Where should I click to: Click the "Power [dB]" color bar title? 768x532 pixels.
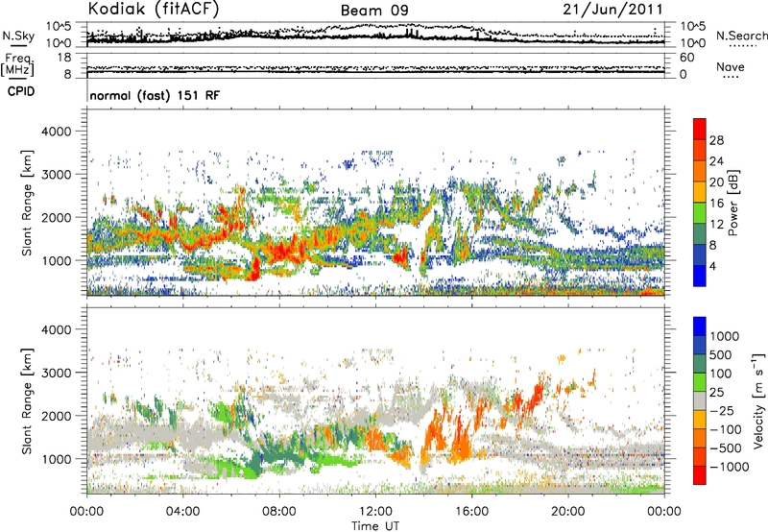pos(732,203)
